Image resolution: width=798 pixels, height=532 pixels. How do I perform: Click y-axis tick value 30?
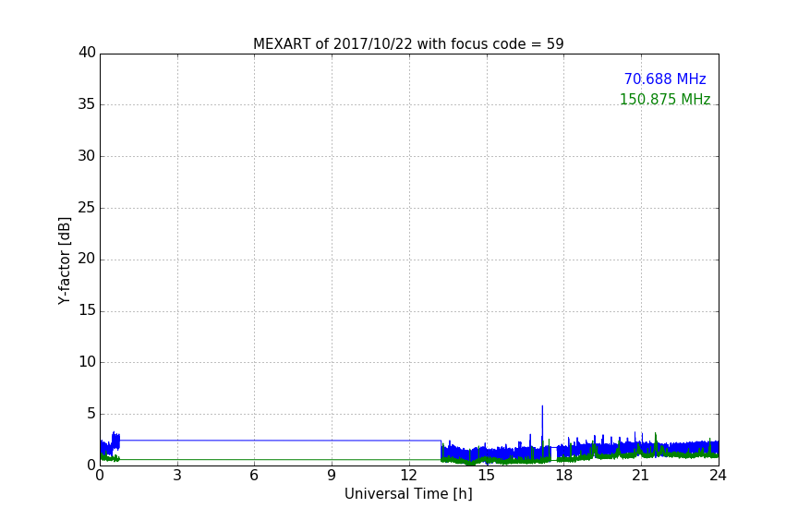pos(87,156)
